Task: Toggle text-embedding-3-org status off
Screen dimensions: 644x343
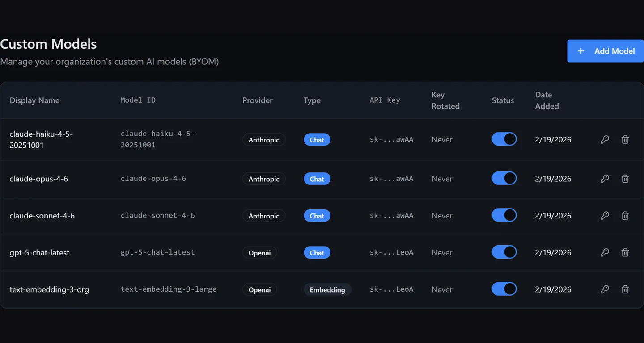Action: [x=504, y=289]
